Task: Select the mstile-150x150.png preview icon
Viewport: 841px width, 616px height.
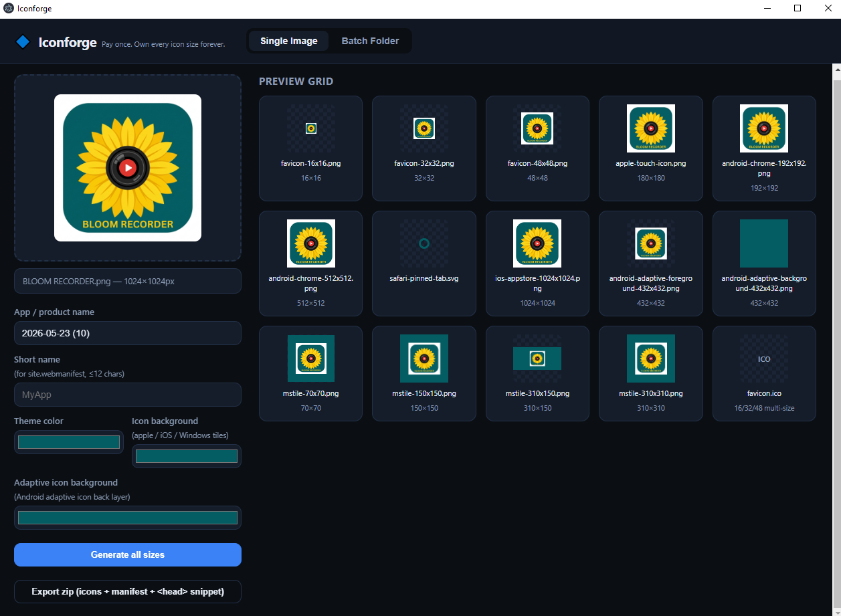Action: pos(424,358)
